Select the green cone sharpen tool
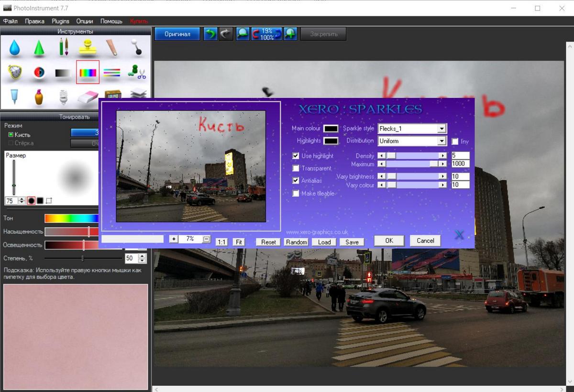574x392 pixels. point(39,47)
